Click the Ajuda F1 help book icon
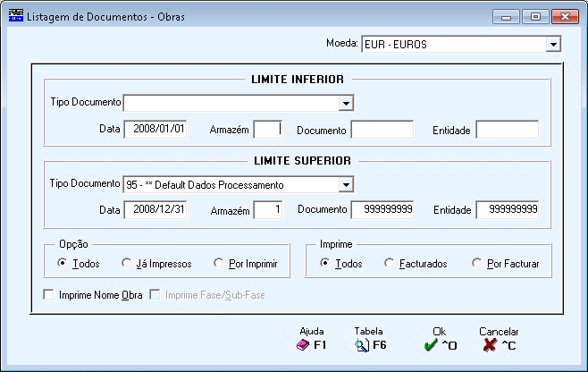 [302, 344]
